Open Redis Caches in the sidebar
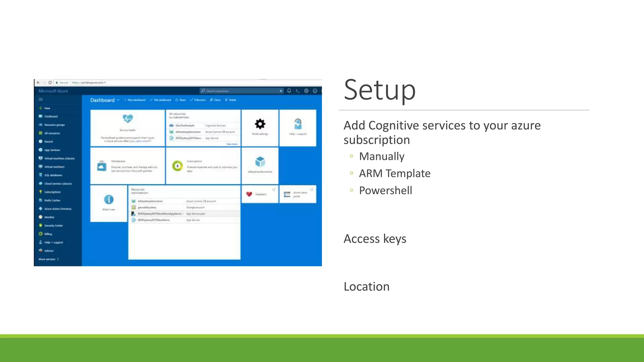Screen dimensions: 644x362 pos(52,200)
